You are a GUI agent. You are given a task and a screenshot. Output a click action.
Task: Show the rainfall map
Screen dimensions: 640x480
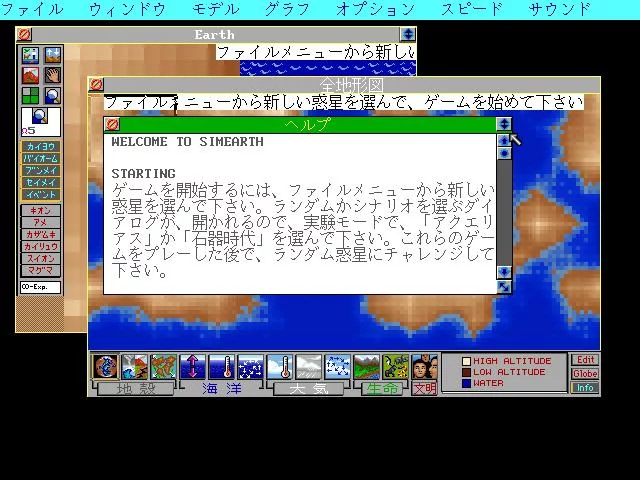tap(309, 367)
